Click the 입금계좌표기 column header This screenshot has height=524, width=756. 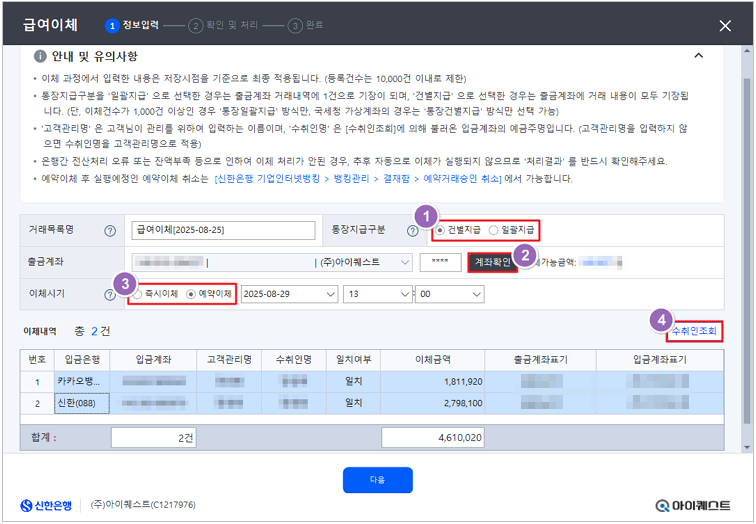(x=660, y=360)
